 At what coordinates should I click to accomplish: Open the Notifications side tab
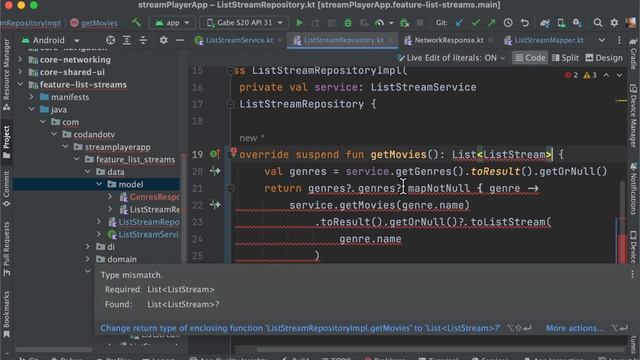[633, 189]
